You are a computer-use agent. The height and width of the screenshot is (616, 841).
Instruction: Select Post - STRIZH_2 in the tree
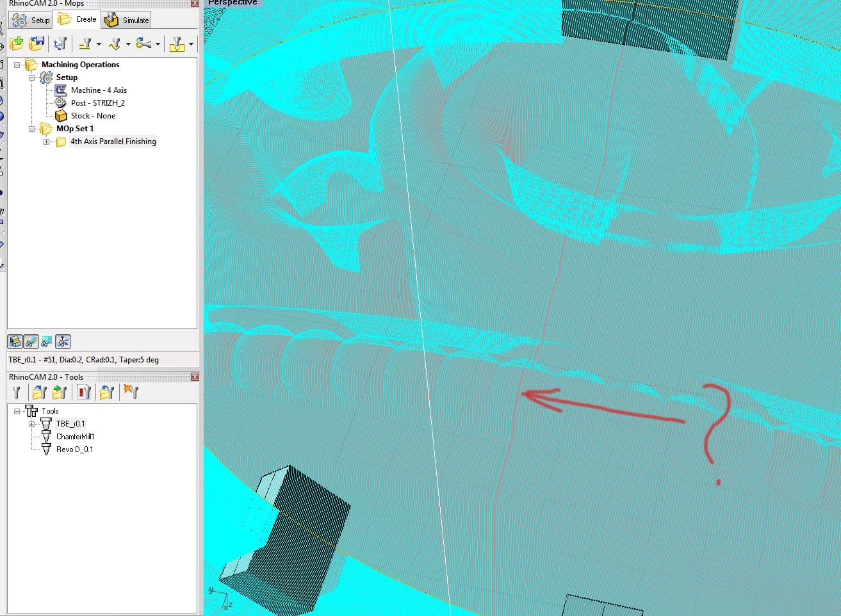(x=97, y=103)
